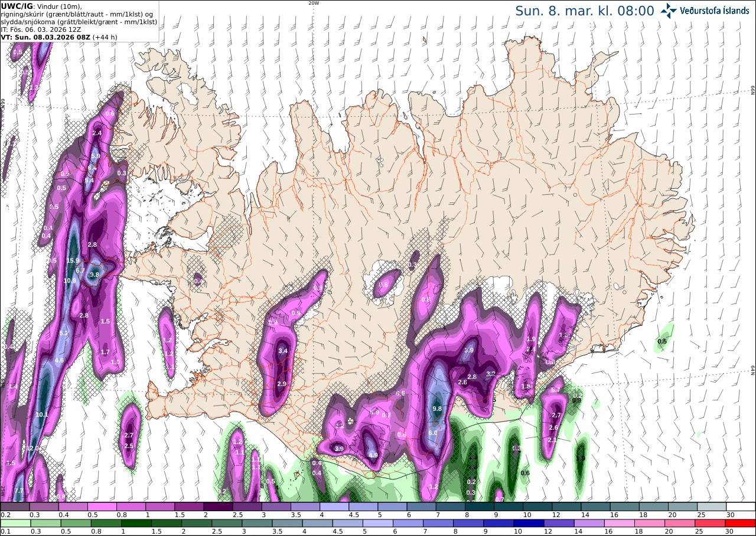Click the 'Sun. 8. mar. kl. 08:00' title
The image size is (756, 536).
(585, 11)
